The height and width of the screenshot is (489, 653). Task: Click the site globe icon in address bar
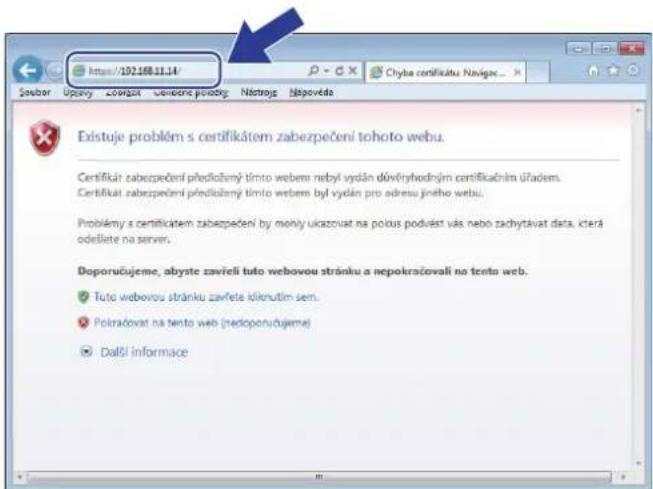(x=79, y=71)
